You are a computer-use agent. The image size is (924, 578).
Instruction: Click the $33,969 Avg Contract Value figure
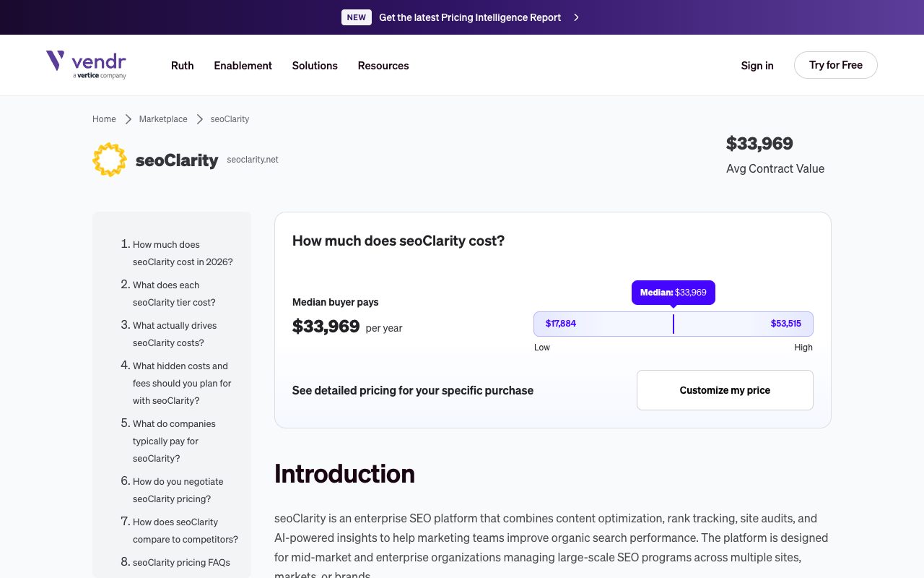[x=759, y=143]
